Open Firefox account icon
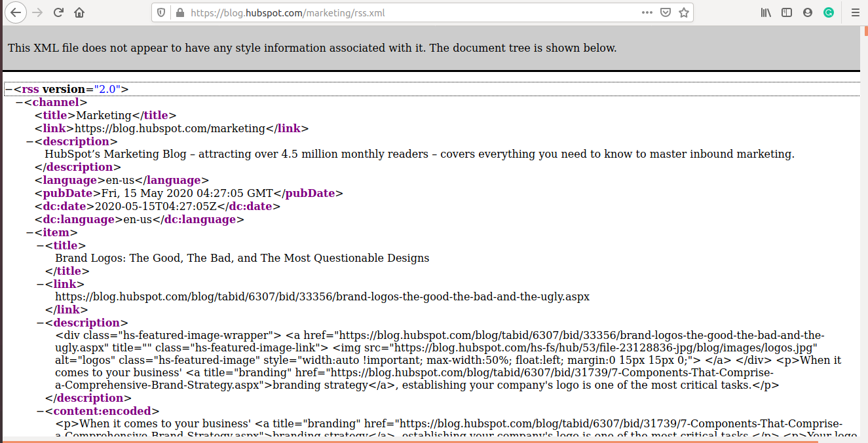Screen dimensions: 868x443 pos(808,12)
